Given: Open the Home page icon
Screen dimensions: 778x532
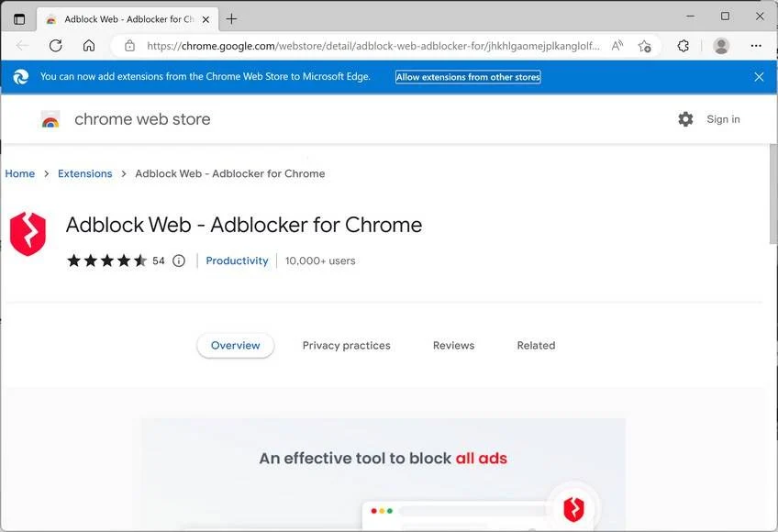Looking at the screenshot, I should tap(89, 46).
